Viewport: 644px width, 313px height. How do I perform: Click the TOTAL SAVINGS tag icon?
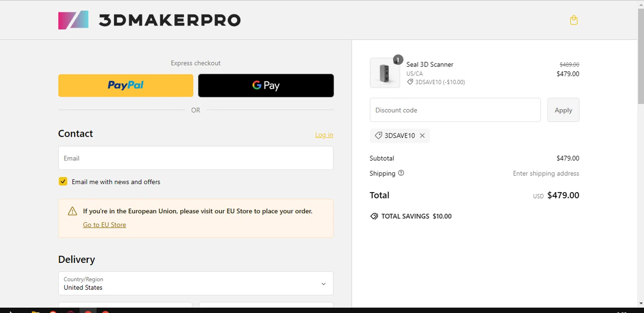374,216
